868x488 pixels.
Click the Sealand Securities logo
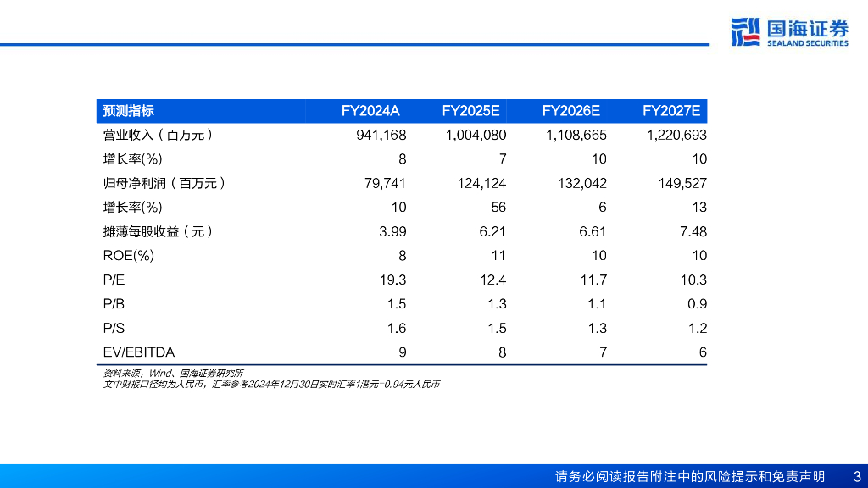pos(789,32)
